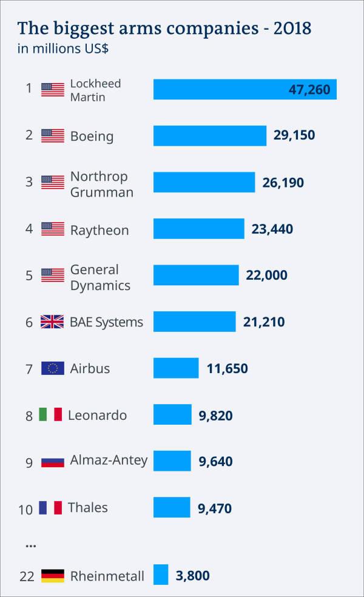Image resolution: width=364 pixels, height=597 pixels.
Task: Click the German flag beside Rheinmetall
Action: tap(53, 576)
